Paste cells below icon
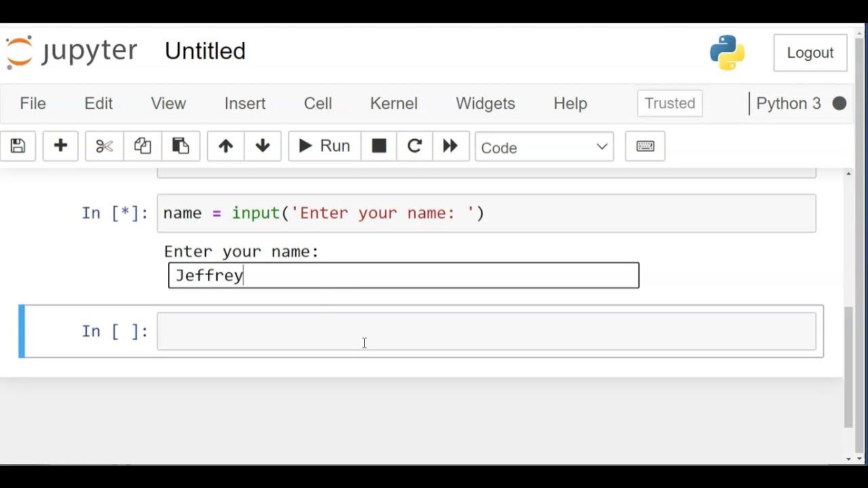The width and height of the screenshot is (868, 488). tap(180, 146)
